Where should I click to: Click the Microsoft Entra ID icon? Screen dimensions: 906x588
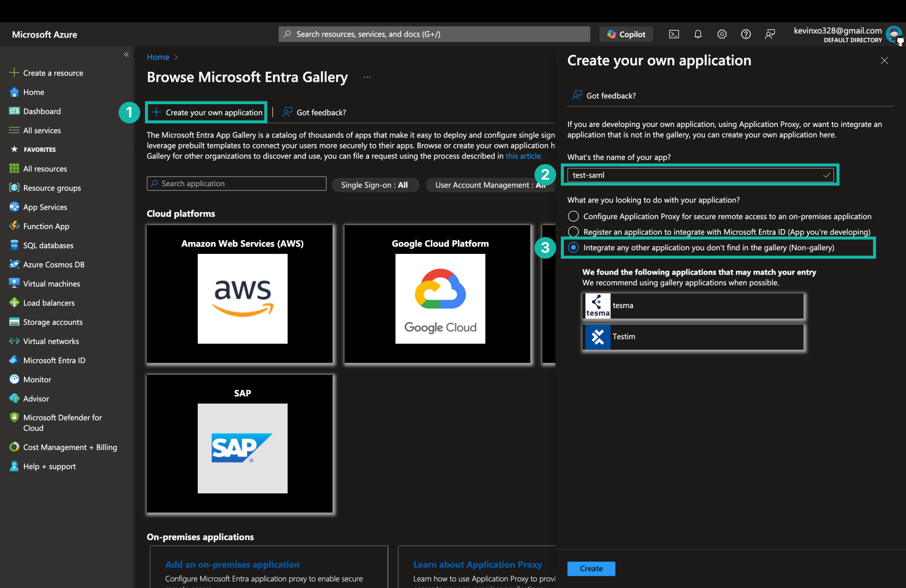14,360
